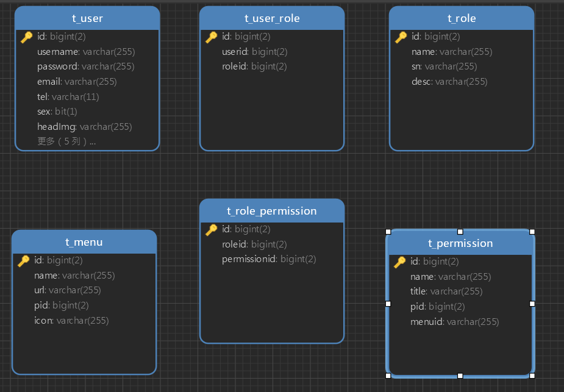Click the bottom-middle resize handle of t_permission

click(x=460, y=376)
